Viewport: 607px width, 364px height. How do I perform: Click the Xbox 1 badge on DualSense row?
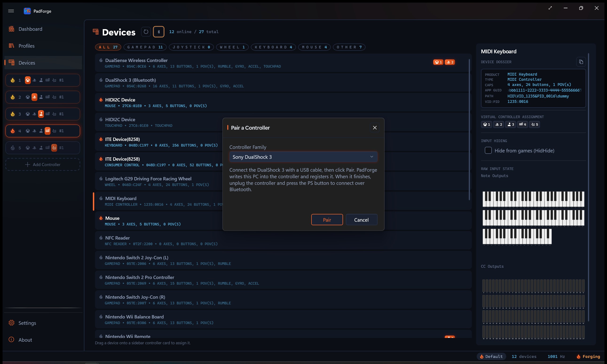point(438,62)
